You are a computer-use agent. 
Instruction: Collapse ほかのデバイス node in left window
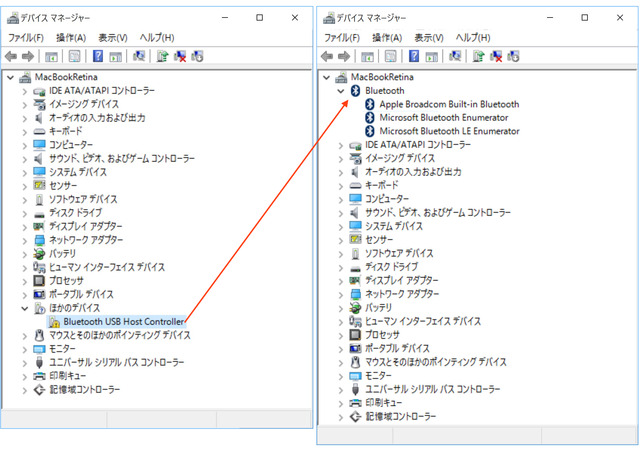point(25,309)
